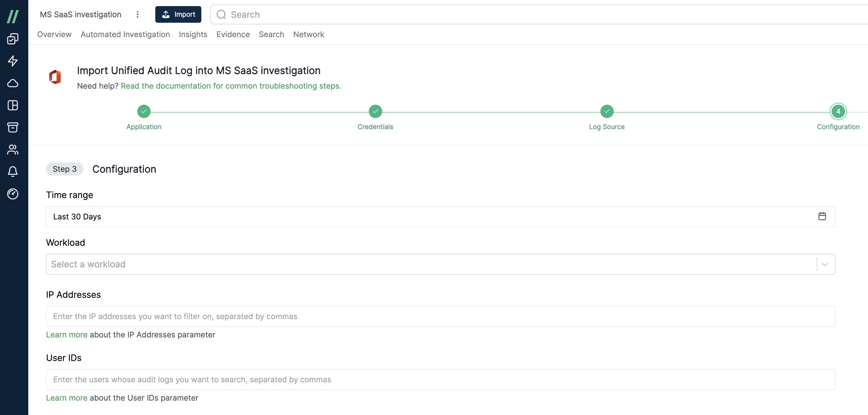The image size is (868, 415).
Task: Open the three-dot menu beside investigation name
Action: coord(138,14)
